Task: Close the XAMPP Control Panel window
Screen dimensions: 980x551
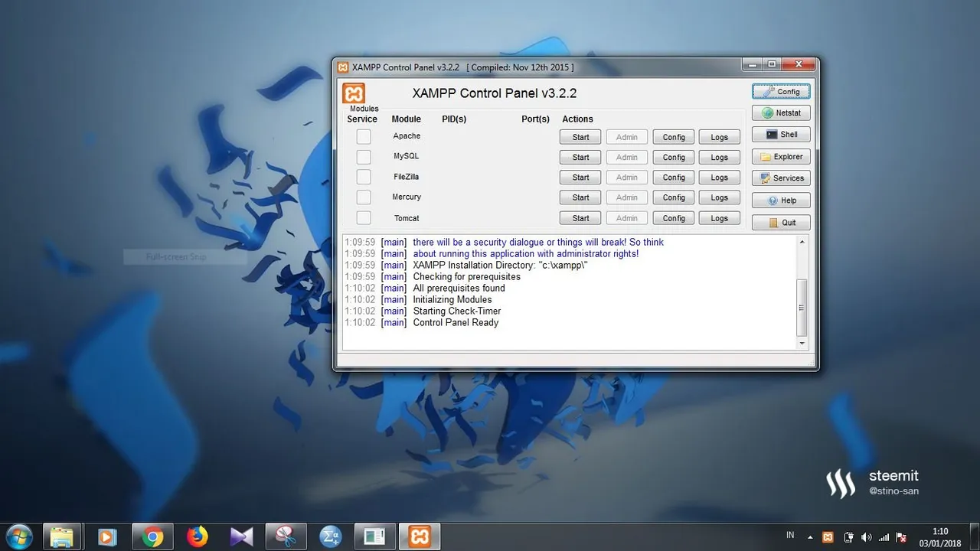Action: [x=799, y=65]
